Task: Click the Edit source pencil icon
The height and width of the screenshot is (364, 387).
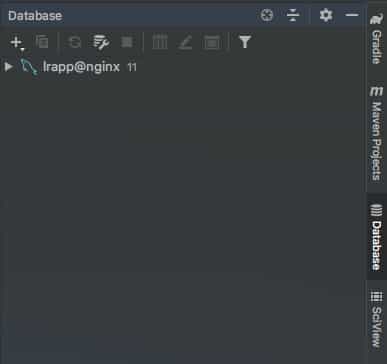Action: [185, 42]
